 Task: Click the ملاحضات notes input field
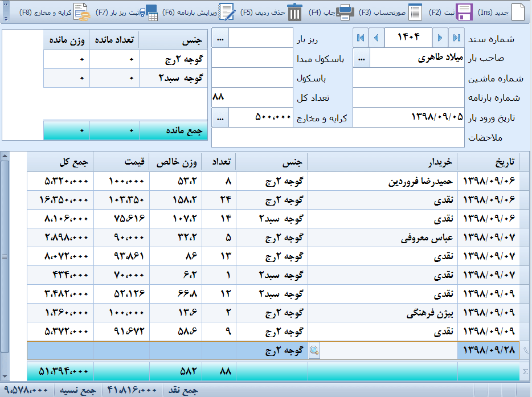click(x=338, y=138)
